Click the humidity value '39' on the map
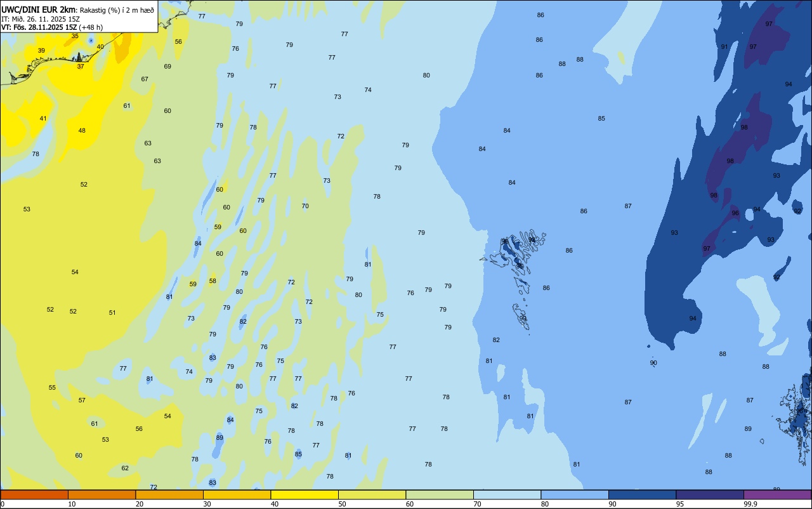The width and height of the screenshot is (812, 509). point(41,51)
